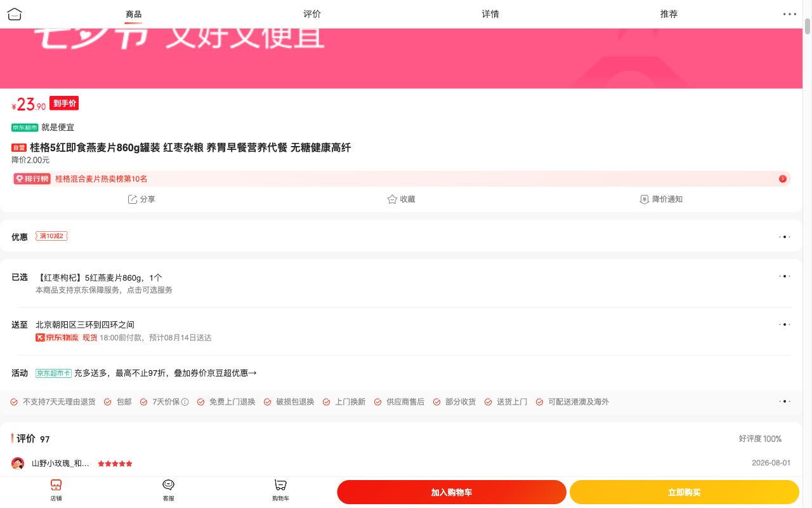812x508 pixels.
Task: Click the info icon beside 7天价保
Action: point(185,402)
